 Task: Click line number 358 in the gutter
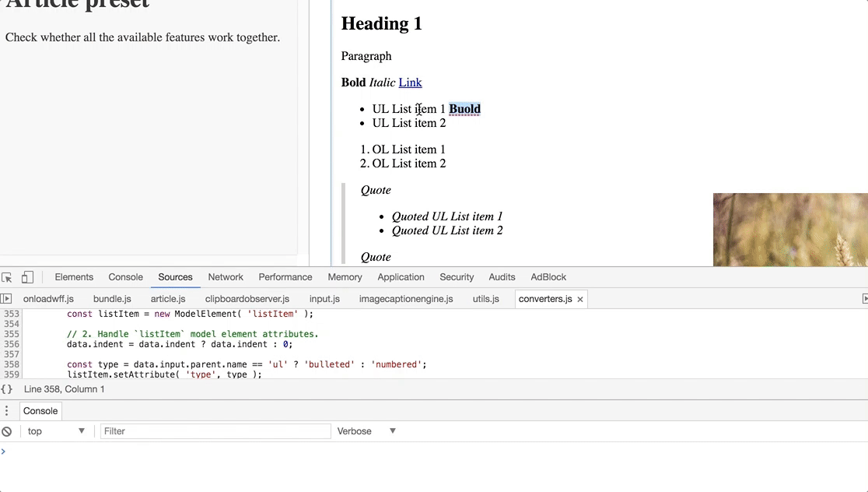[12, 364]
